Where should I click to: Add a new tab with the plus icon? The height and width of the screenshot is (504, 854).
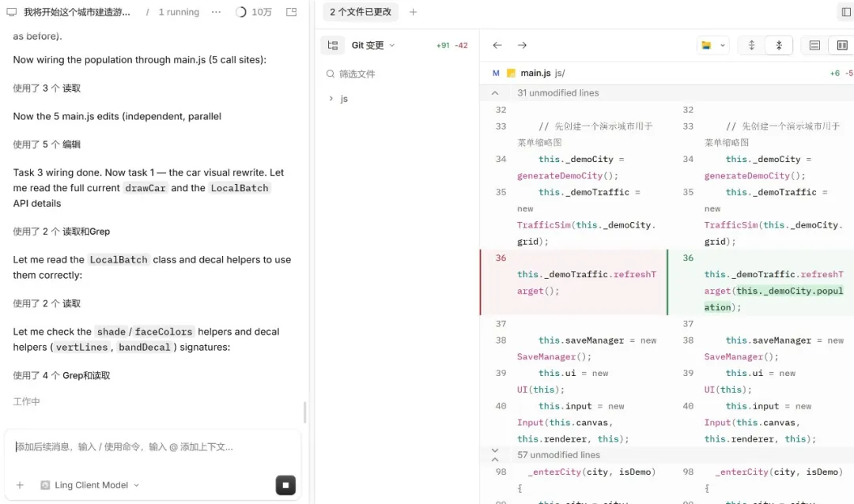[x=413, y=12]
